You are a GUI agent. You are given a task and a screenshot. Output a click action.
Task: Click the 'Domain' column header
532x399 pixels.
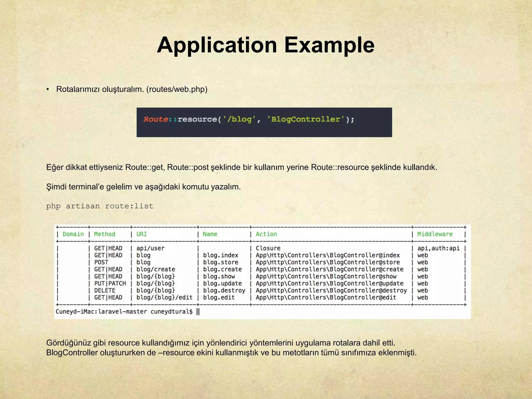coord(73,234)
